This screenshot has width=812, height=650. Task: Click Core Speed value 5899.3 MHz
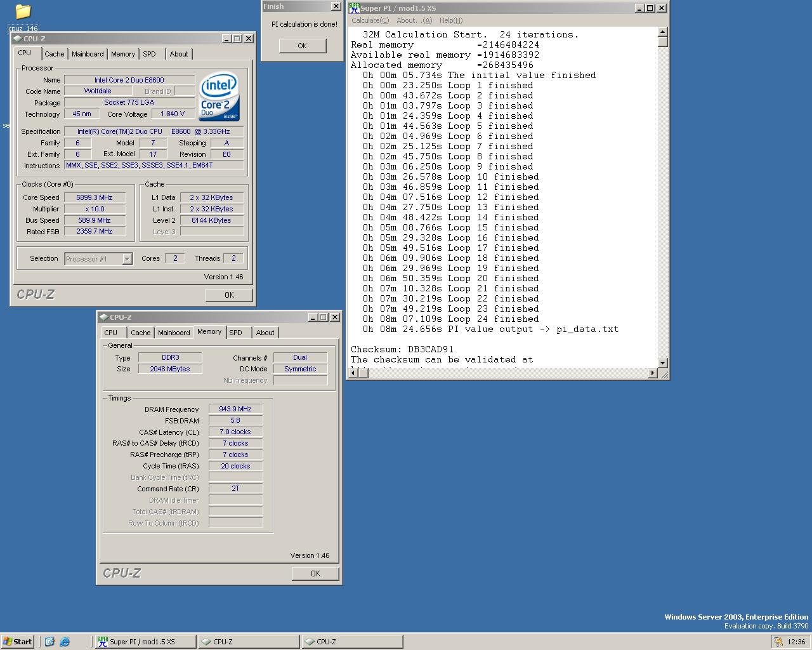[x=95, y=197]
